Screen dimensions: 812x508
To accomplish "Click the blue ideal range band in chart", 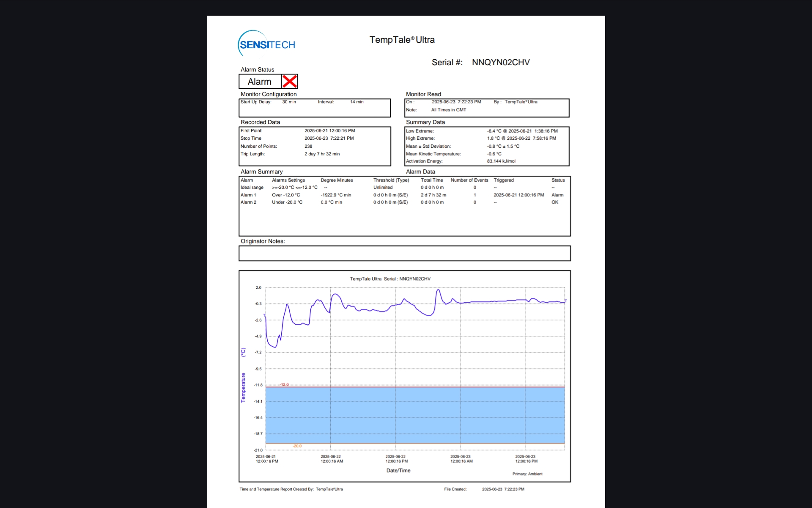I will tap(415, 415).
